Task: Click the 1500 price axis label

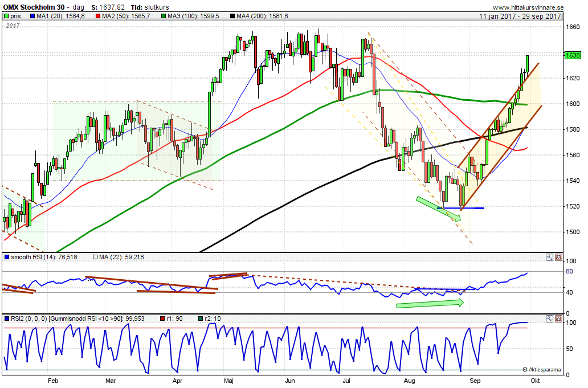Action: point(573,232)
